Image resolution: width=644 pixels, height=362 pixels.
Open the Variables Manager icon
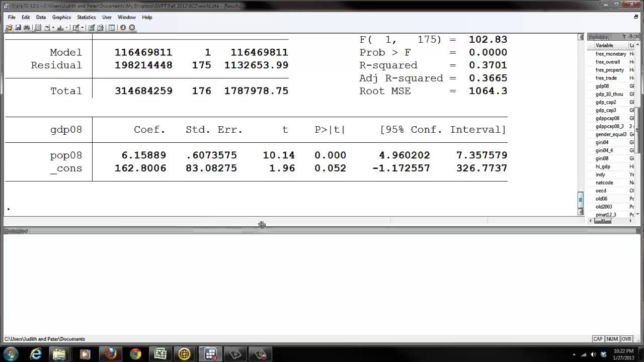(x=112, y=28)
